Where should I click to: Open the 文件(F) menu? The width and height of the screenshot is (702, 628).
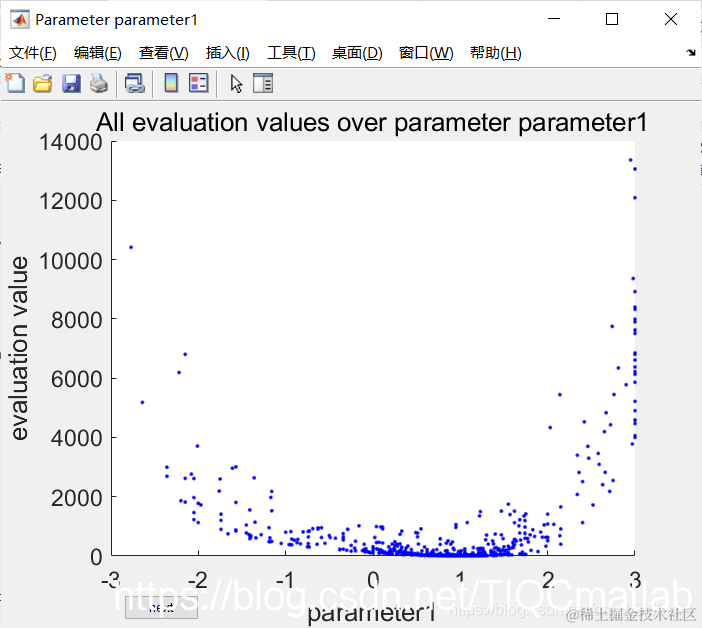point(33,53)
